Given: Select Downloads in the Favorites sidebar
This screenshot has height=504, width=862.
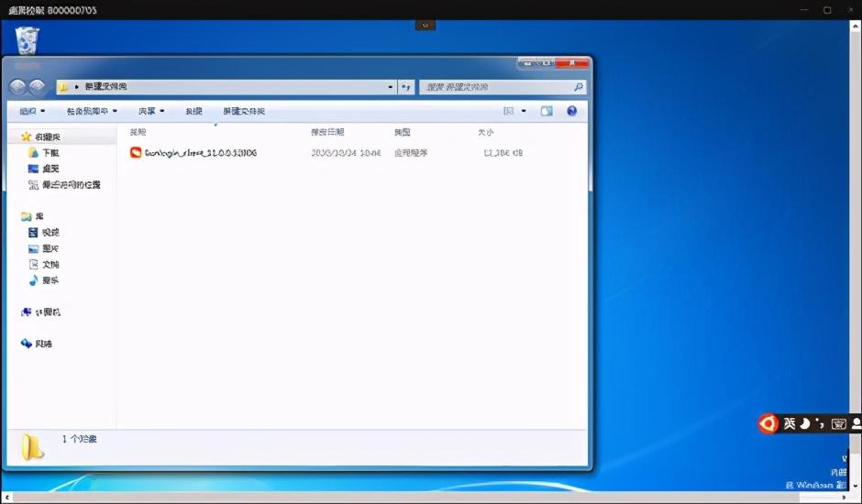Looking at the screenshot, I should [50, 153].
